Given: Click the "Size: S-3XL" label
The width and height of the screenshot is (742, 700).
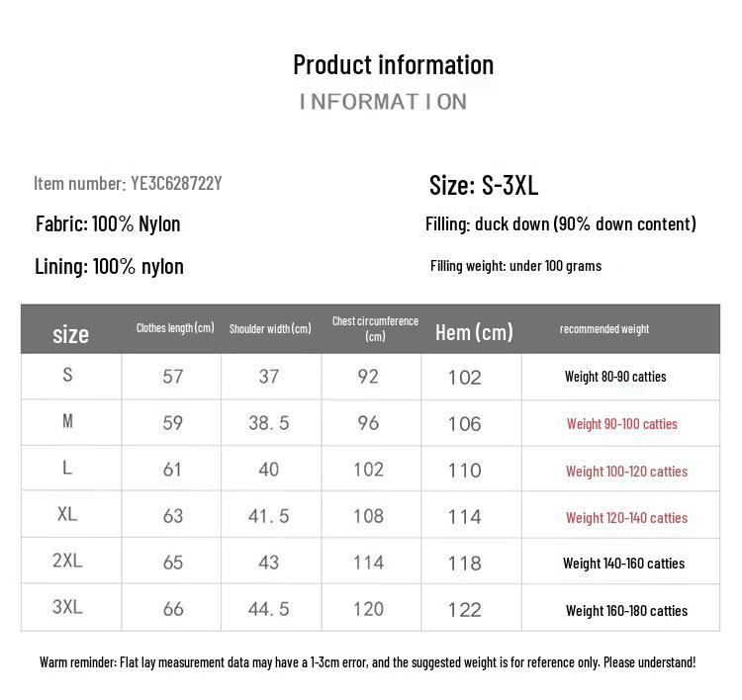Looking at the screenshot, I should tap(484, 185).
